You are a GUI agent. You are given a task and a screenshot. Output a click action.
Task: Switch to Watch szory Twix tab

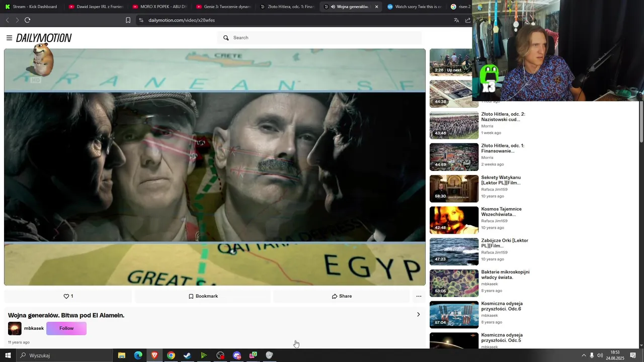415,7
